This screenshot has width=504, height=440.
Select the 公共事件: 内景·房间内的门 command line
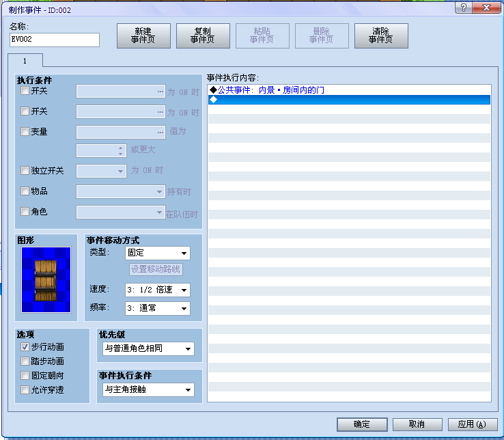point(349,90)
